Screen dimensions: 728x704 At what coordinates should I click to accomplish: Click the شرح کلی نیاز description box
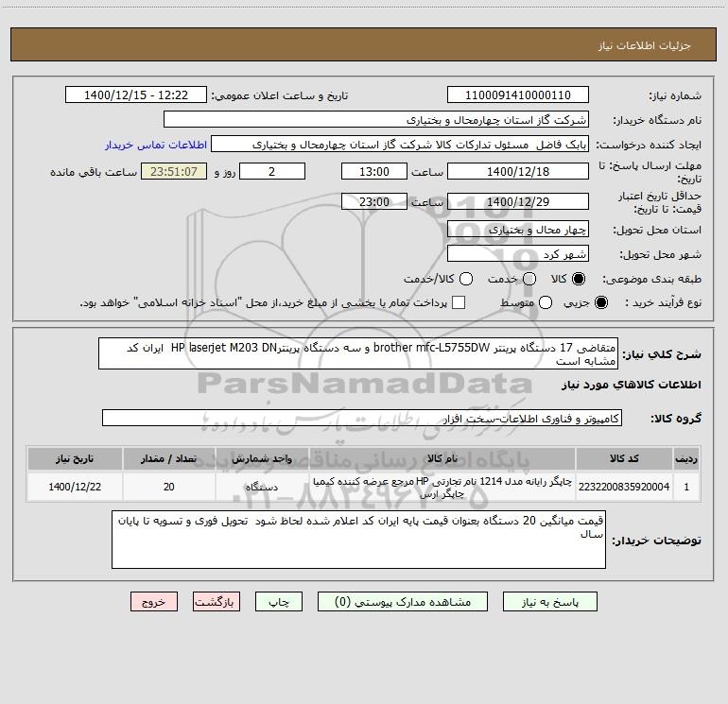click(358, 353)
